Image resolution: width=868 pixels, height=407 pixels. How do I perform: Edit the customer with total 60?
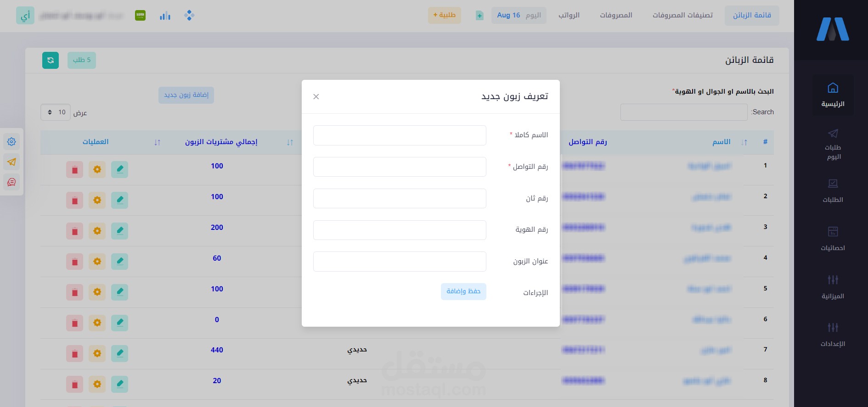pos(119,262)
